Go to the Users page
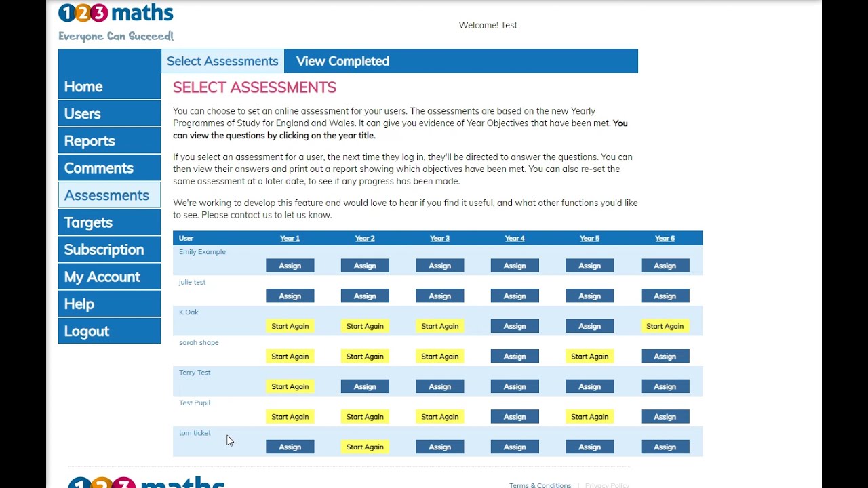The image size is (868, 488). click(x=109, y=114)
